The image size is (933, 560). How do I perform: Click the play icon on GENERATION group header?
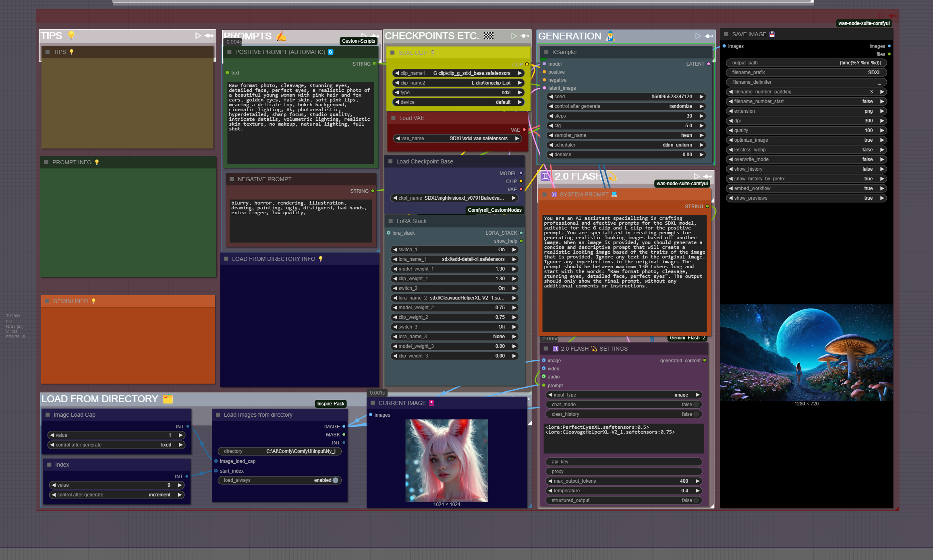[x=698, y=36]
